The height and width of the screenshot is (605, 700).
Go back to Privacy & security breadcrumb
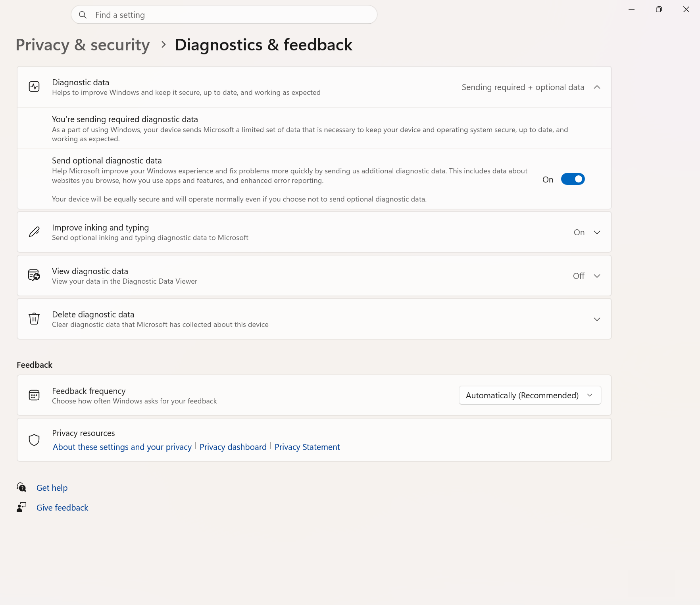tap(83, 45)
